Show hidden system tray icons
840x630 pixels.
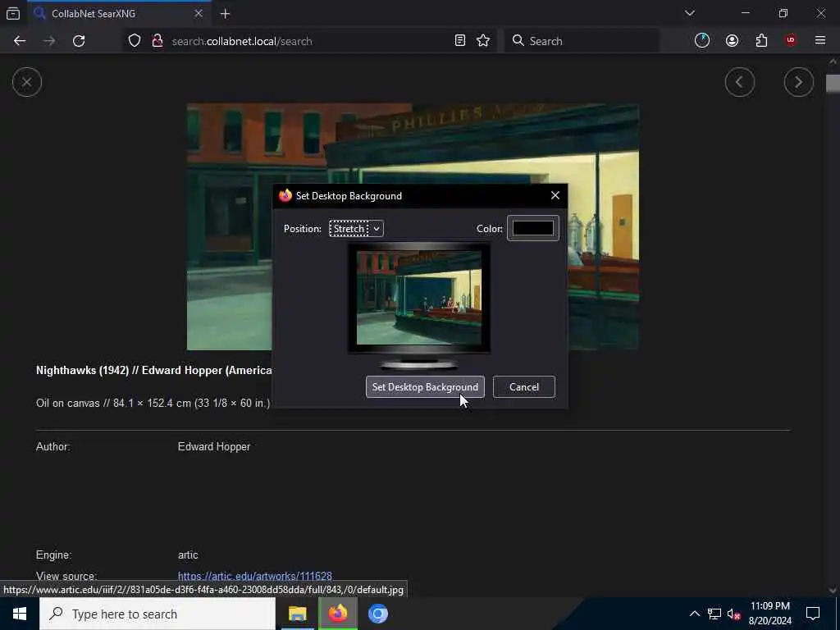[x=694, y=614]
